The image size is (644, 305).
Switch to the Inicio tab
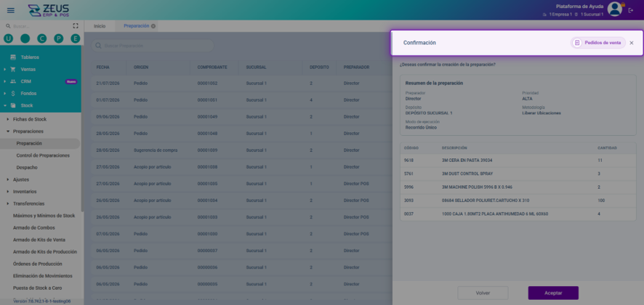[100, 26]
